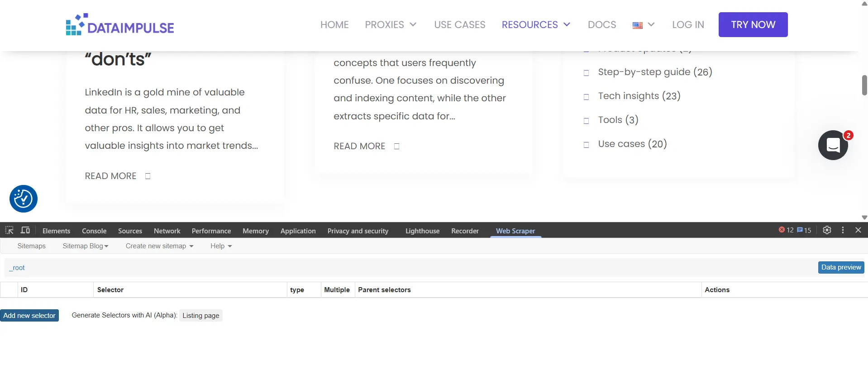Check the Step-by-step guide category box
The image size is (868, 388).
click(587, 73)
